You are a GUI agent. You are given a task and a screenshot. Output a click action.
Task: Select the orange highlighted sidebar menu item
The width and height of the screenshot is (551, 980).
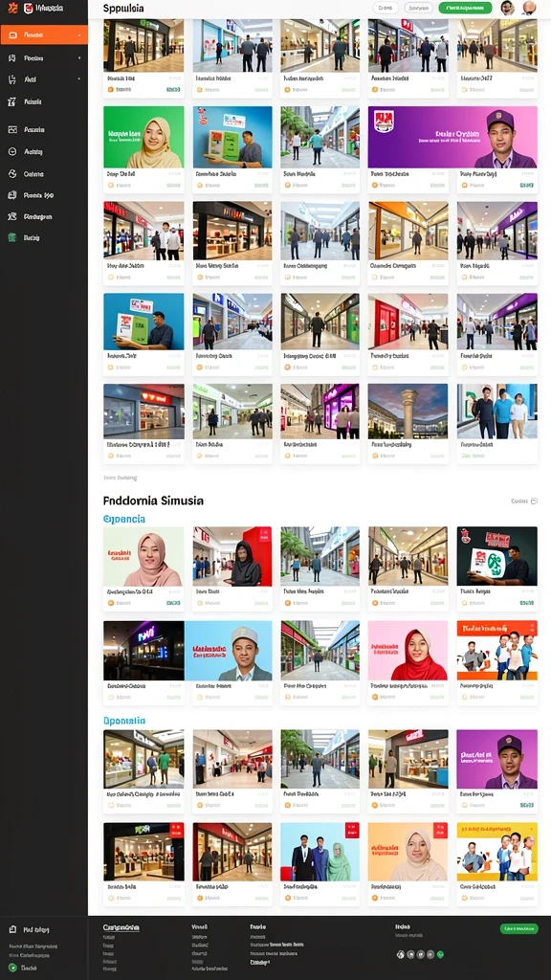(x=44, y=35)
